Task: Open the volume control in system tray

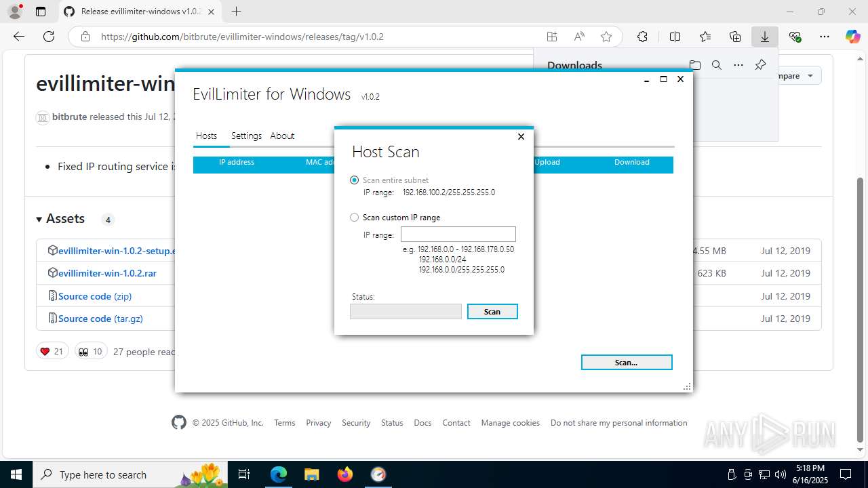Action: [781, 474]
